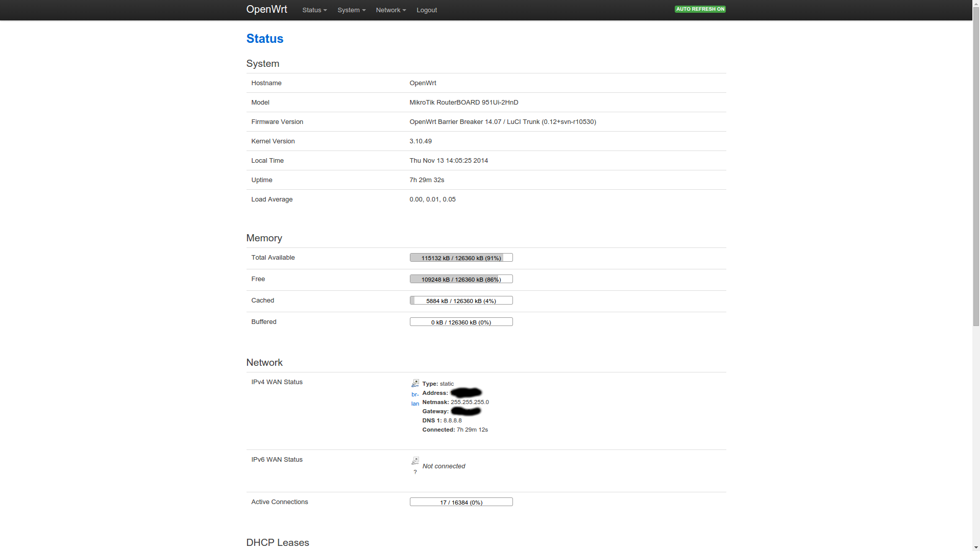
Task: Click the Firmware Version value text
Action: 502,122
